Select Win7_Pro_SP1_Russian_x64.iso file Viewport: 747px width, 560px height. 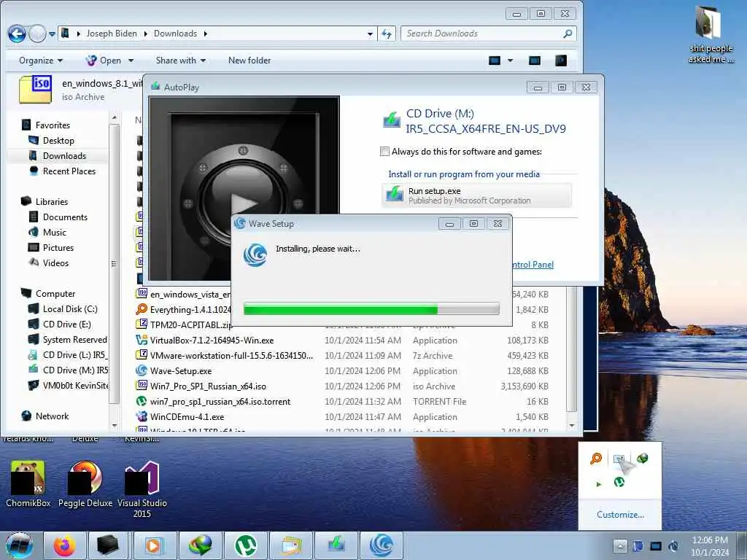208,386
